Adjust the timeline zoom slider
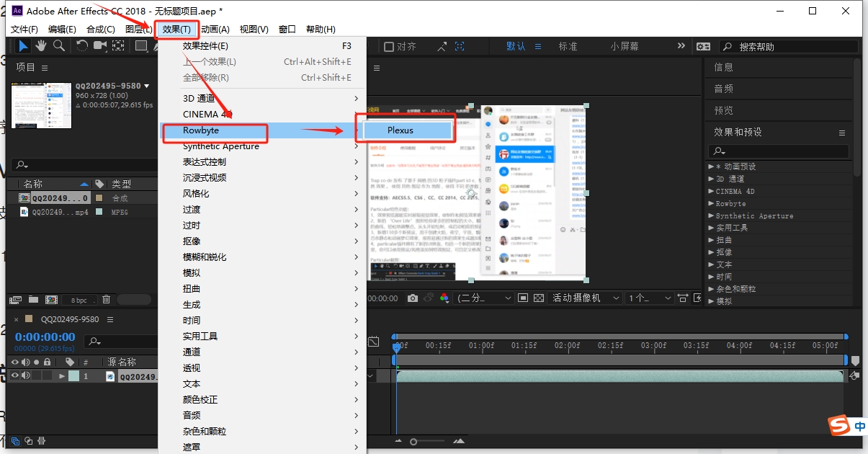 413,441
